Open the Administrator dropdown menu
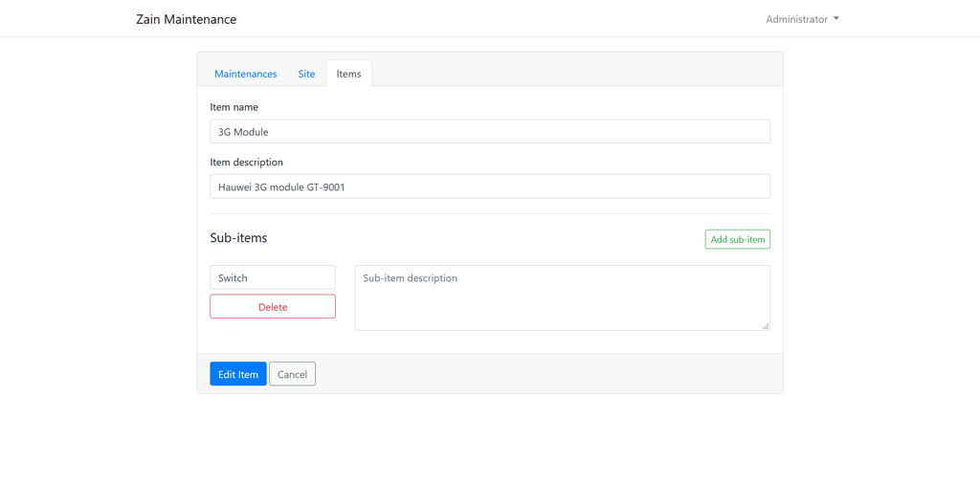The width and height of the screenshot is (980, 485). click(x=802, y=19)
